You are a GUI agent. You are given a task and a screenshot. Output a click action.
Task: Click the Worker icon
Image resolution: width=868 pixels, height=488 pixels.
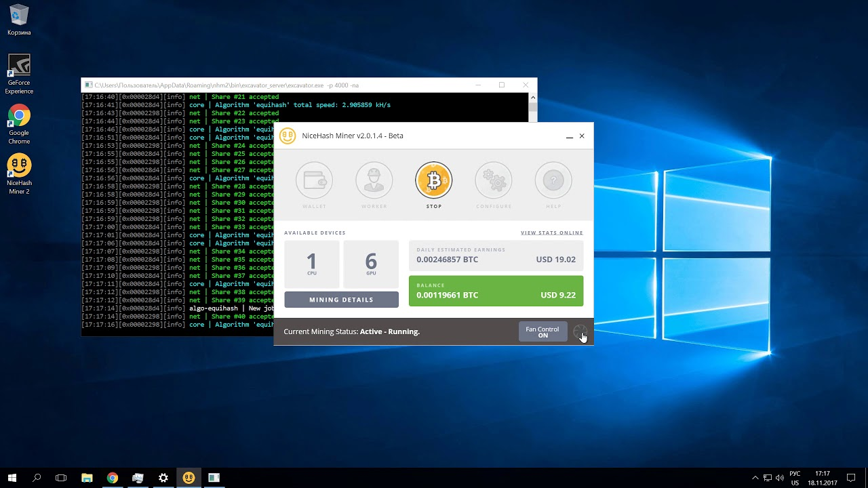[x=374, y=180]
